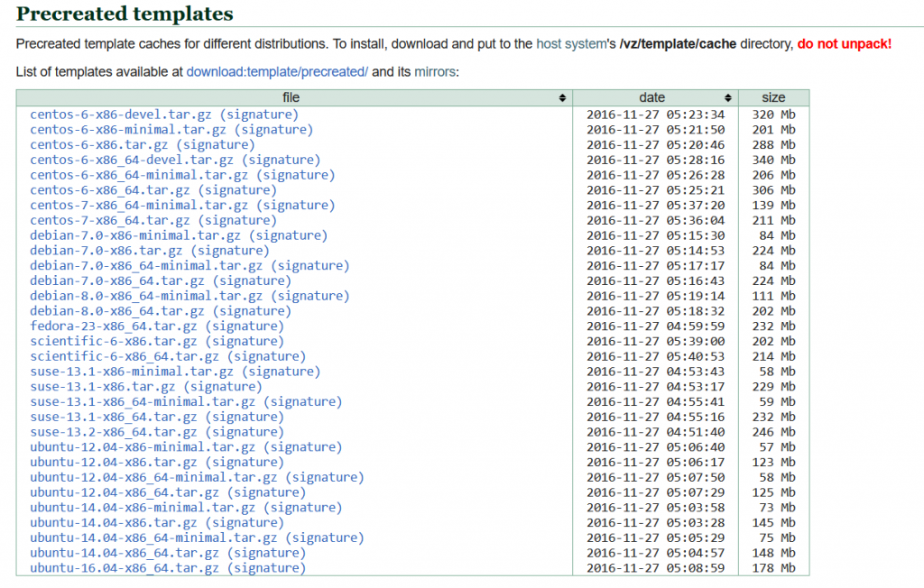Sort table by date column arrows
The image size is (924, 588).
click(728, 97)
